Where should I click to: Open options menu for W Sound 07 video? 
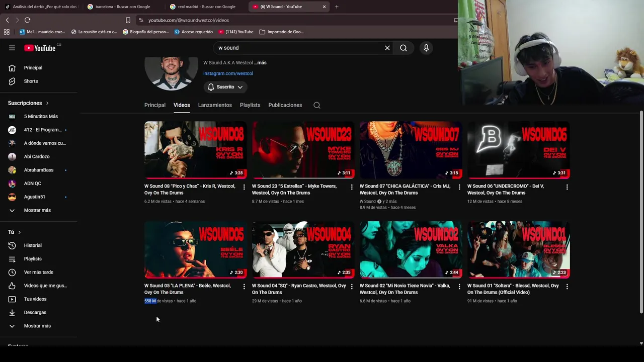pyautogui.click(x=459, y=187)
